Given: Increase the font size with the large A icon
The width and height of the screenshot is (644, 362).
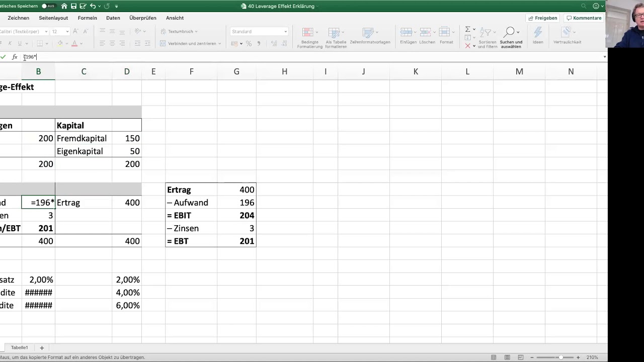Looking at the screenshot, I should pyautogui.click(x=75, y=31).
